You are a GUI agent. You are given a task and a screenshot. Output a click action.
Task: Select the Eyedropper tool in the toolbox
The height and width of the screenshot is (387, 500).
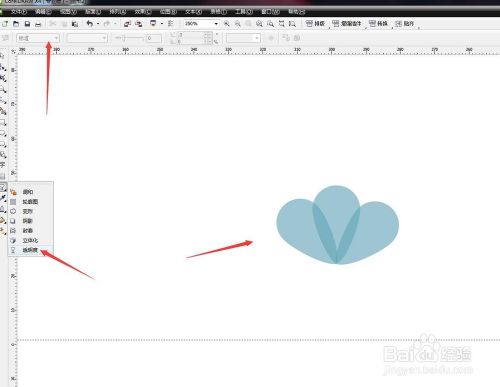point(3,198)
